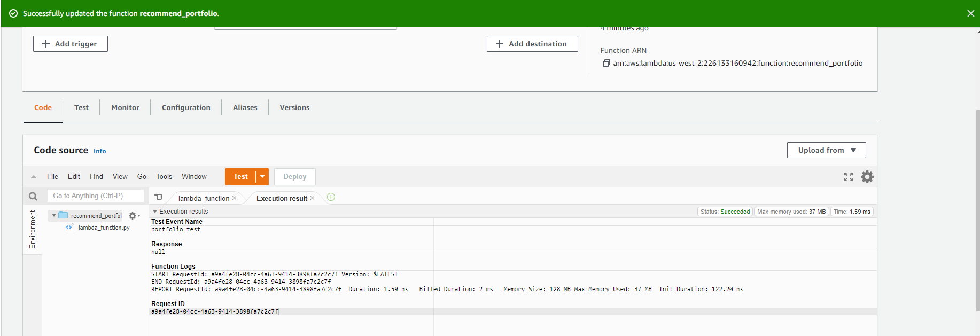The width and height of the screenshot is (980, 336).
Task: Run the orange Test button
Action: coord(240,177)
